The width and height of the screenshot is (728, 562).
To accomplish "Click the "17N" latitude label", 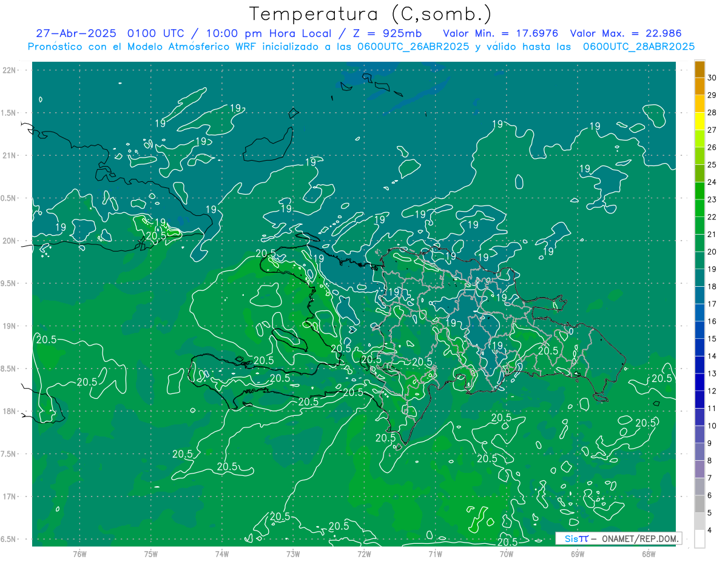I will coord(8,497).
